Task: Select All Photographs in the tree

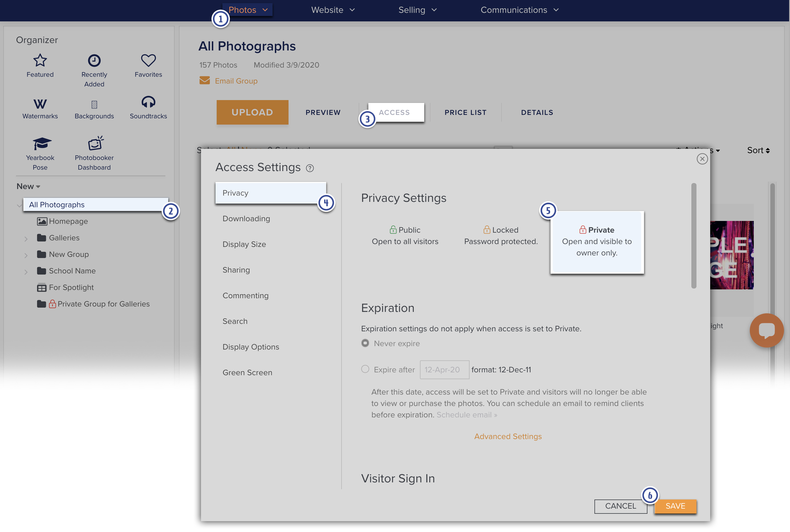Action: click(96, 205)
